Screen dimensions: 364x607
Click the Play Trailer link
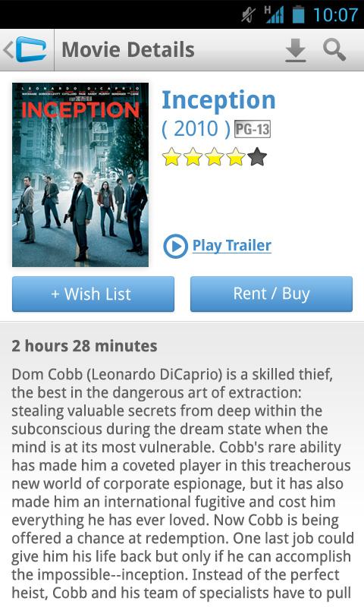[x=232, y=245]
